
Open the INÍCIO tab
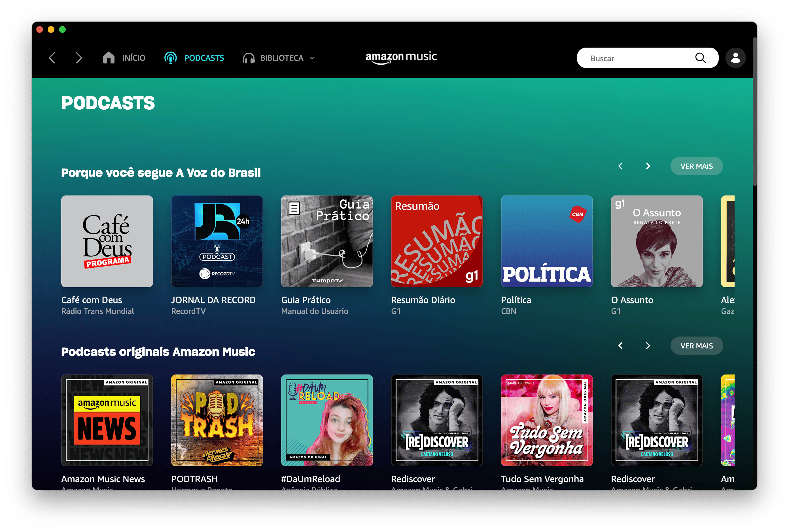(134, 58)
